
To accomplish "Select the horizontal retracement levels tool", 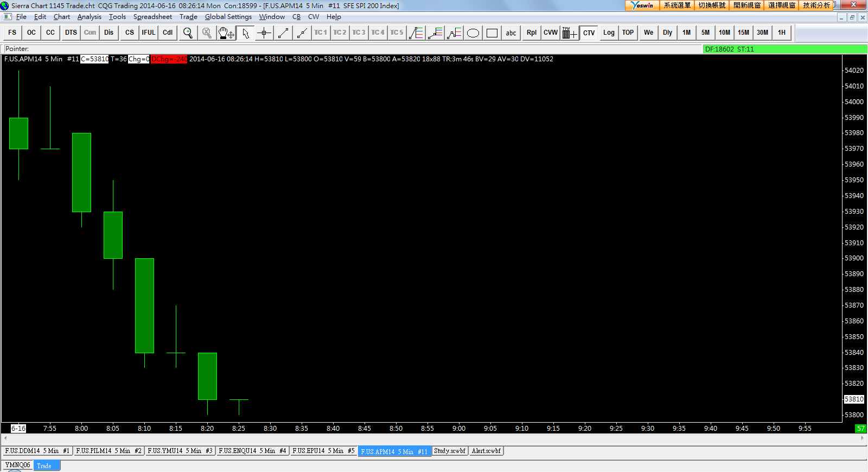I will (x=435, y=33).
